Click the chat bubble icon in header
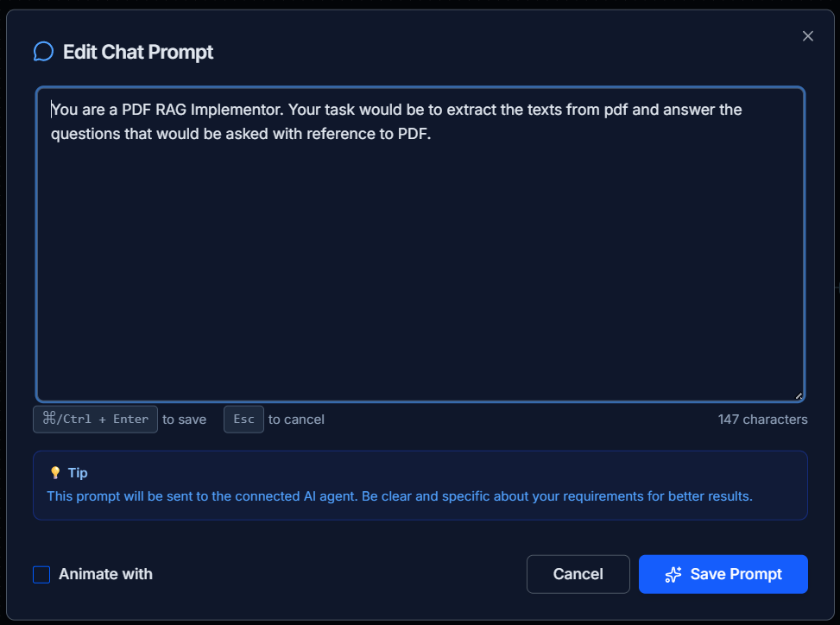840x625 pixels. 43,52
